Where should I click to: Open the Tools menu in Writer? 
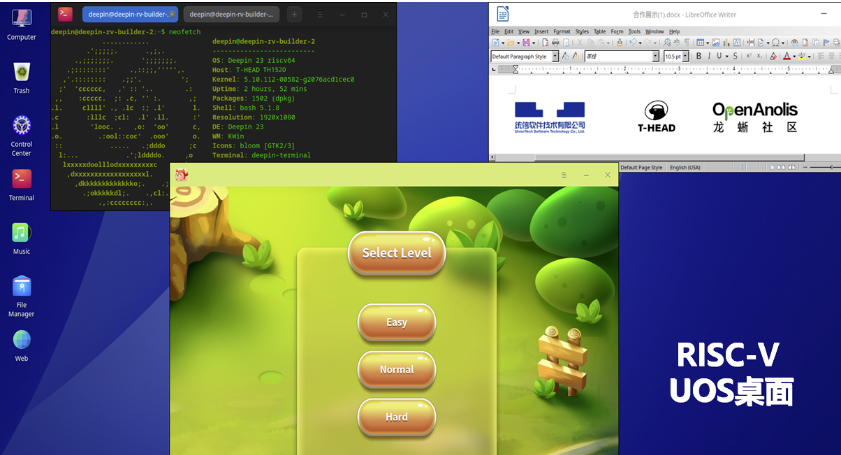(x=635, y=32)
